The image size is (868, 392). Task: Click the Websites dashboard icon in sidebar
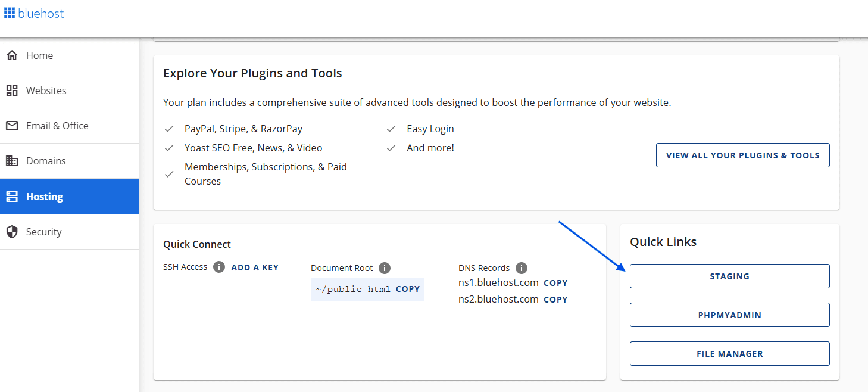point(12,91)
